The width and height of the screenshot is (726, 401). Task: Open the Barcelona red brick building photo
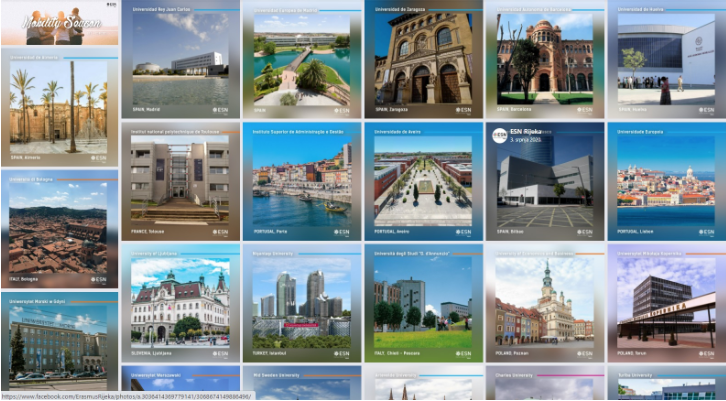pos(545,60)
